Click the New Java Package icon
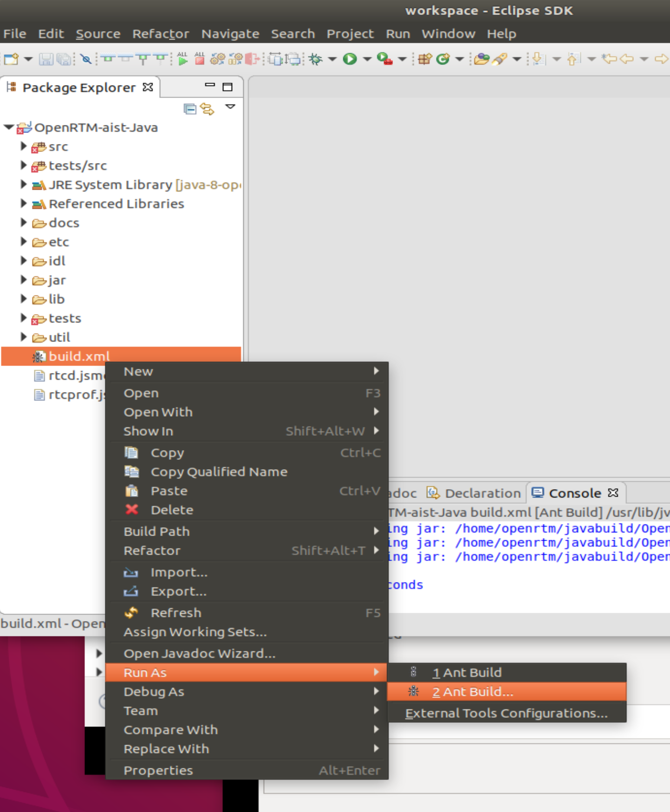Screen dimensions: 670x812 425,59
